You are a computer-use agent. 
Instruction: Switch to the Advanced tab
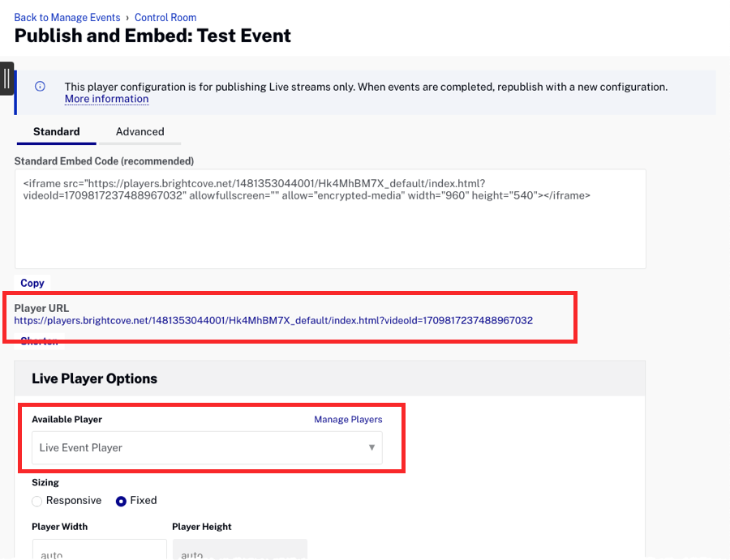tap(140, 131)
